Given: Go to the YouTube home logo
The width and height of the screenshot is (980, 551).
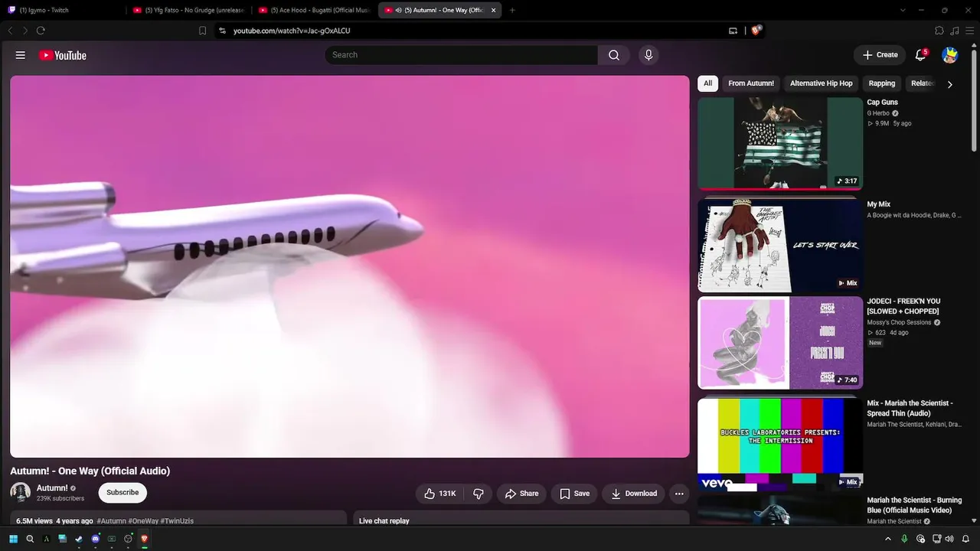Looking at the screenshot, I should click(63, 55).
